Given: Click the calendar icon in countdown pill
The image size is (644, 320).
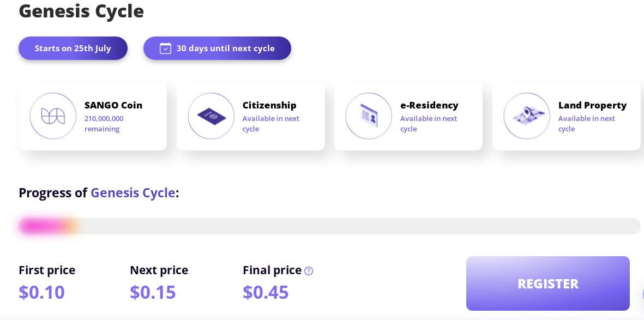Looking at the screenshot, I should click(x=165, y=49).
